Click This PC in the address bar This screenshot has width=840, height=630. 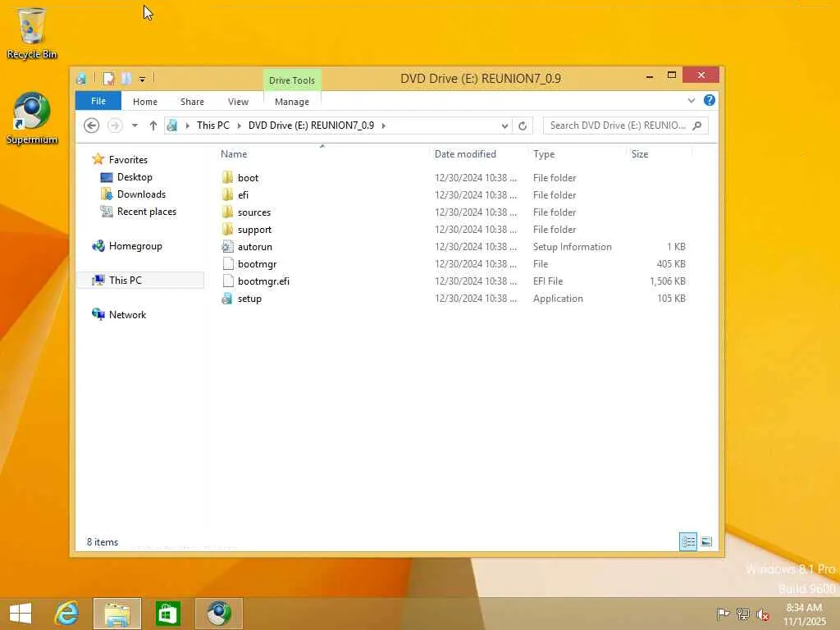pyautogui.click(x=212, y=126)
